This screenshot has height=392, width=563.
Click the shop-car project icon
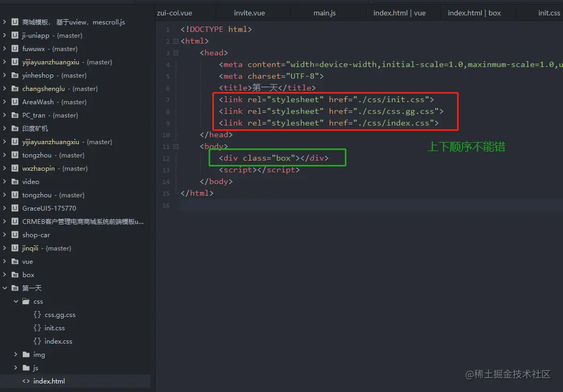15,235
